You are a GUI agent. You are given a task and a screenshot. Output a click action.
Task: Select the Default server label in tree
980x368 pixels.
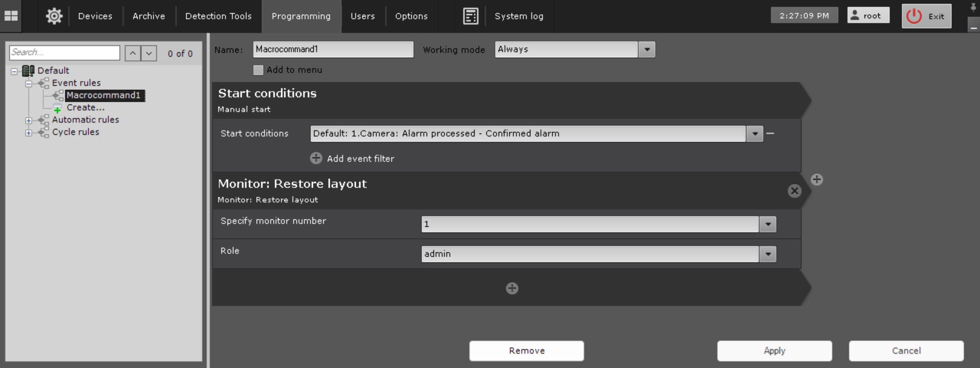click(x=53, y=71)
